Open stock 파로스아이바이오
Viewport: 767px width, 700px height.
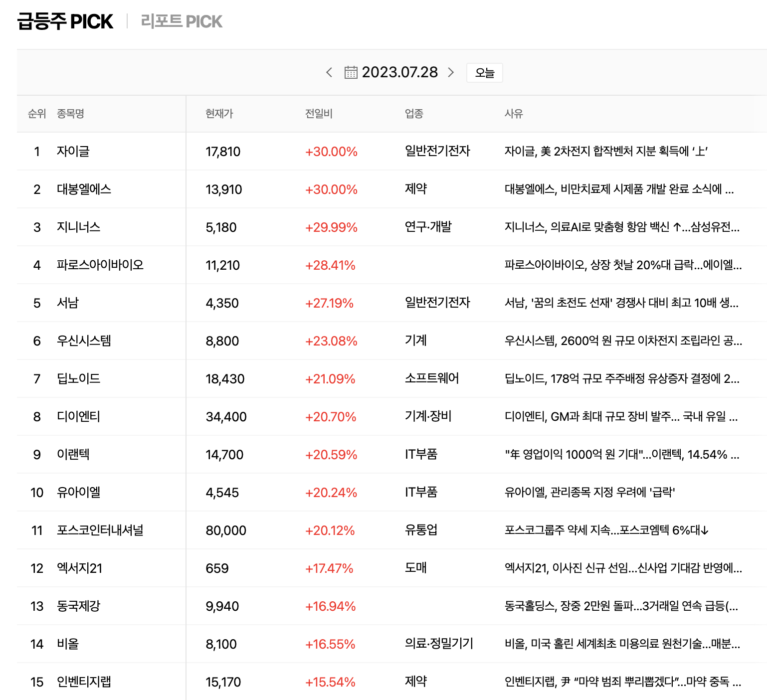click(x=100, y=265)
